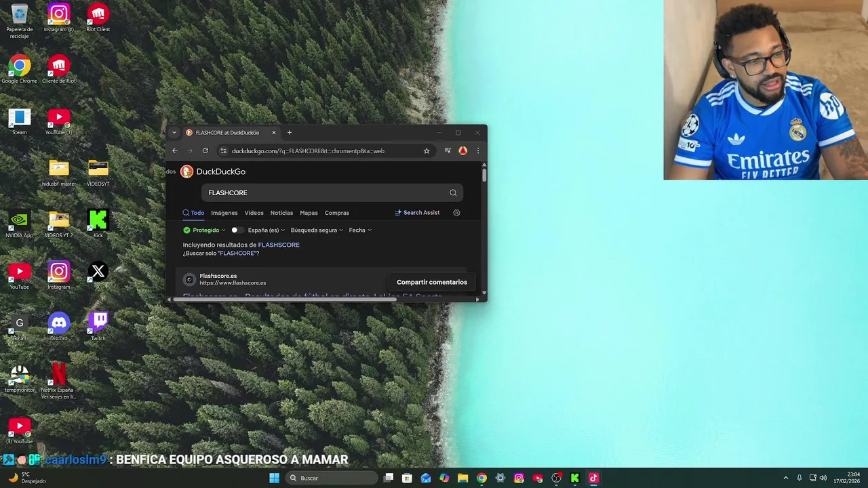Follow the FLASHSCORE corrected query link
Screen dimensions: 868x488
tap(279, 245)
